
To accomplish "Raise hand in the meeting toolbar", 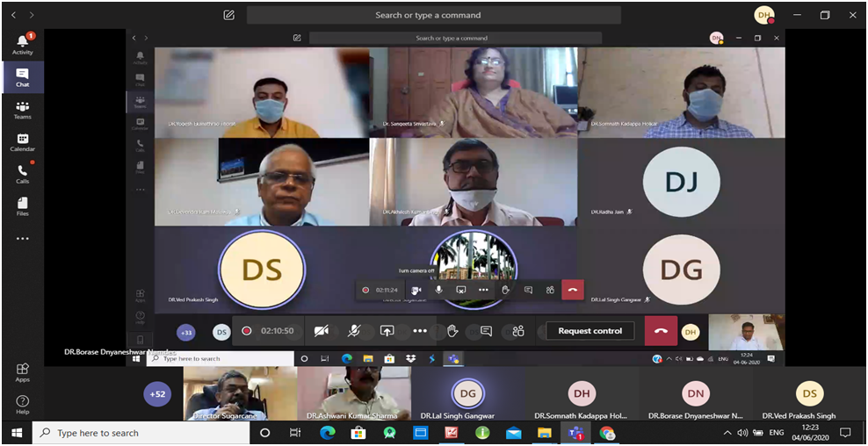I will pyautogui.click(x=452, y=331).
